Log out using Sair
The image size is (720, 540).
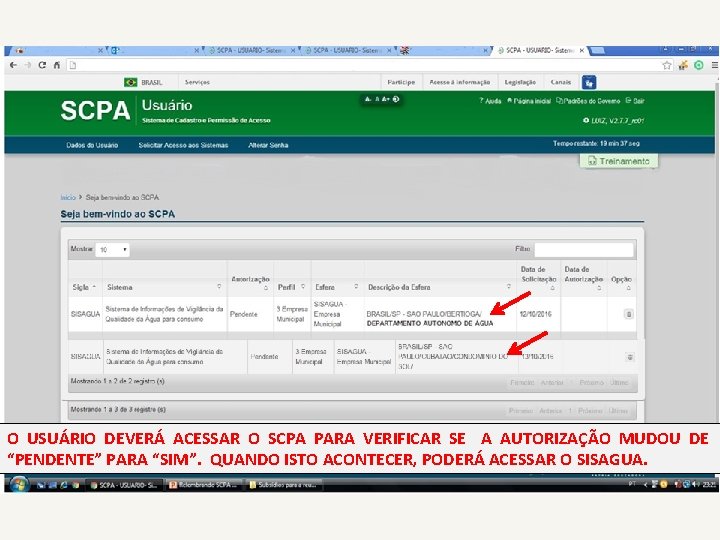pos(636,101)
